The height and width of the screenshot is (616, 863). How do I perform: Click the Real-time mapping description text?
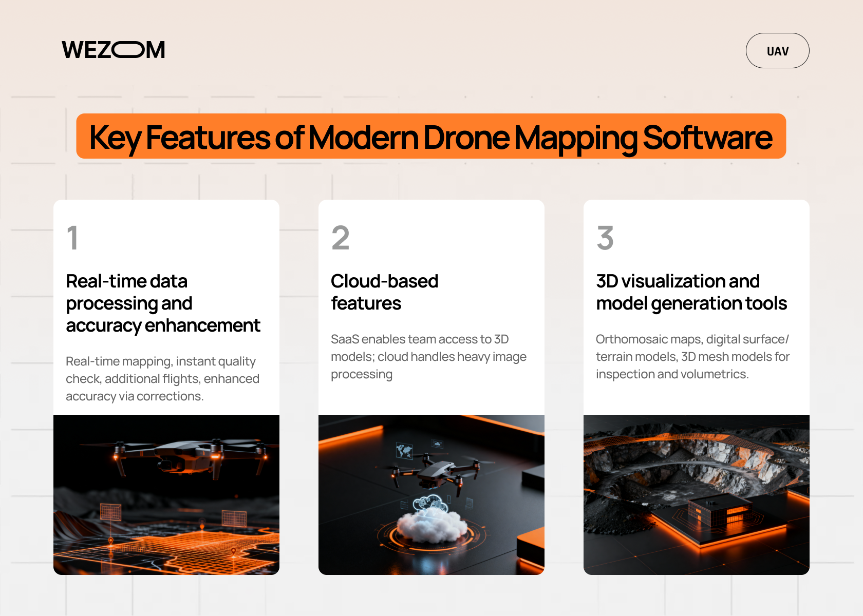coord(163,379)
